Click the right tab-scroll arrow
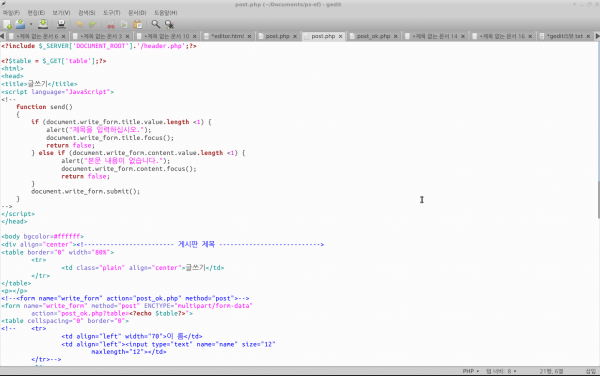The height and width of the screenshot is (376, 600). 597,36
